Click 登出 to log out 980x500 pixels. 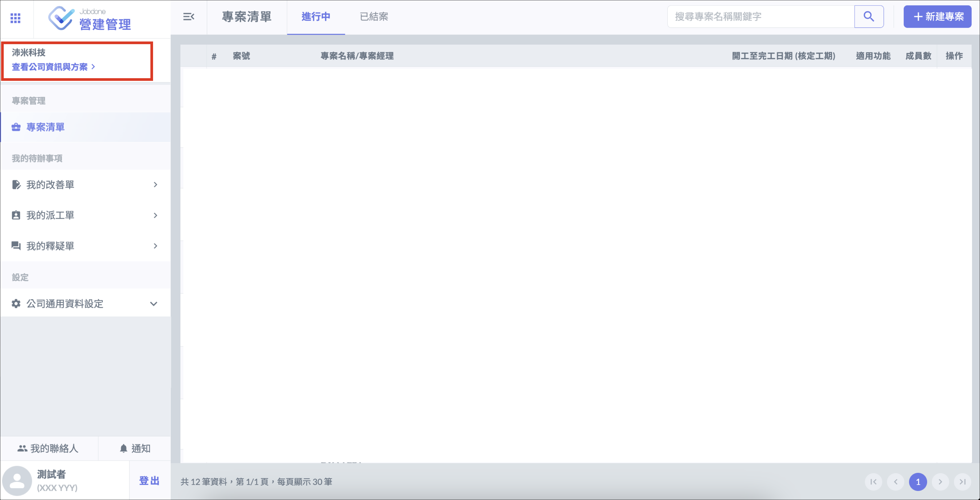(149, 481)
